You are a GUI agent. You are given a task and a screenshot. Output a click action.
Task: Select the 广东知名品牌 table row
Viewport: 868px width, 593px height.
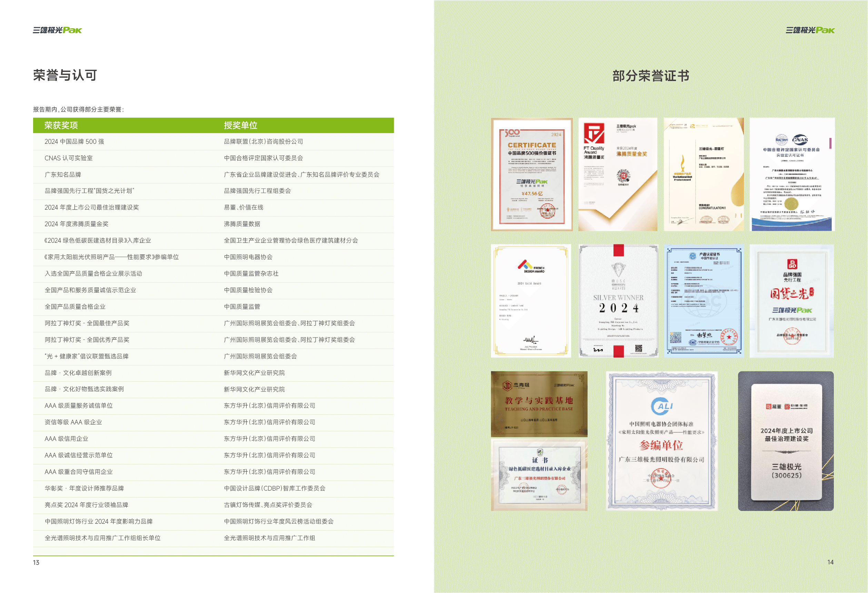pos(63,174)
